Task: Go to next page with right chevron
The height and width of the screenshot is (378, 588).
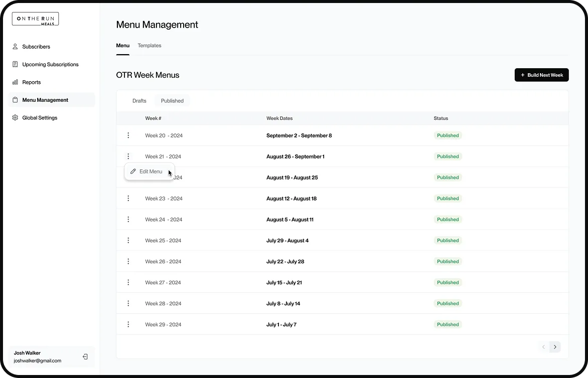Action: [555, 347]
